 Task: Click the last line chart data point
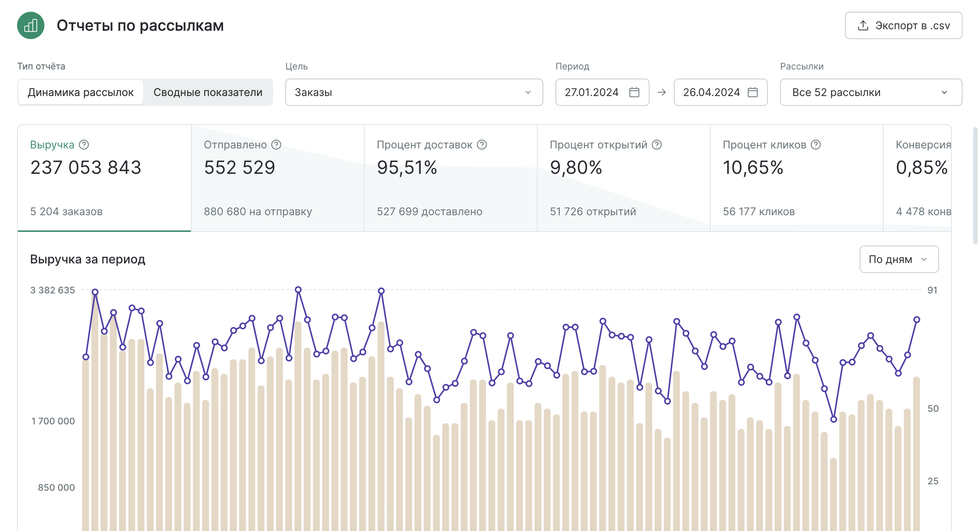pos(917,320)
